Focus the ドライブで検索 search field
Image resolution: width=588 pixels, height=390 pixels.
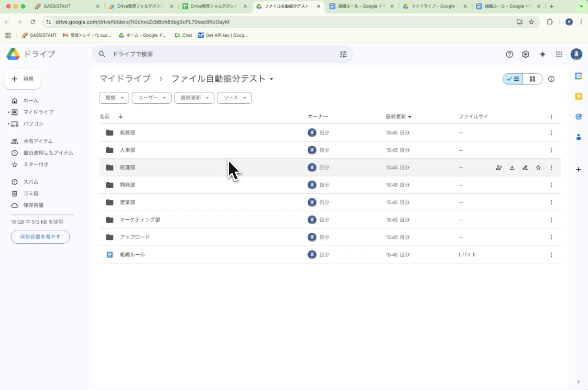pyautogui.click(x=223, y=54)
